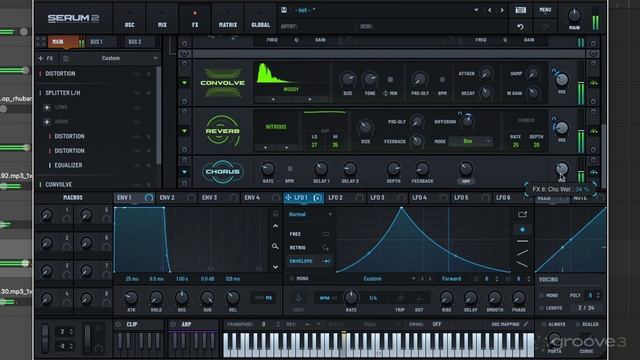The width and height of the screenshot is (640, 360).
Task: Select LFO ENVELOPE trigger mode
Action: [309, 261]
